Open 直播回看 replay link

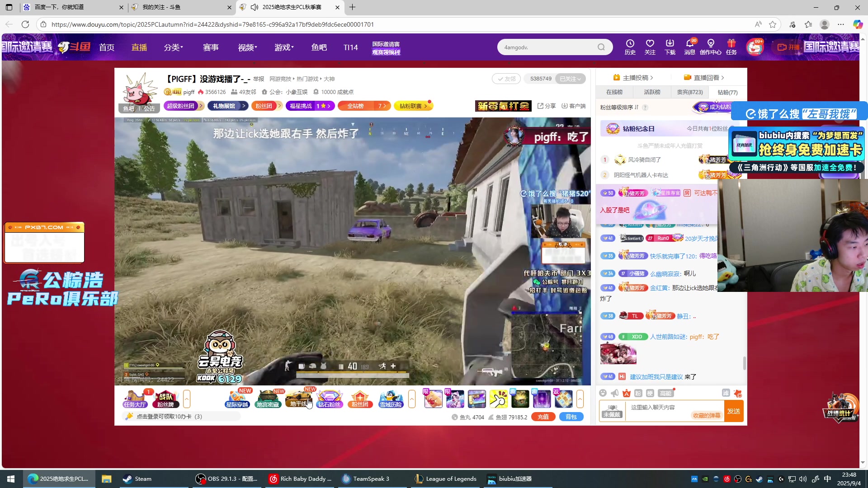click(x=704, y=78)
